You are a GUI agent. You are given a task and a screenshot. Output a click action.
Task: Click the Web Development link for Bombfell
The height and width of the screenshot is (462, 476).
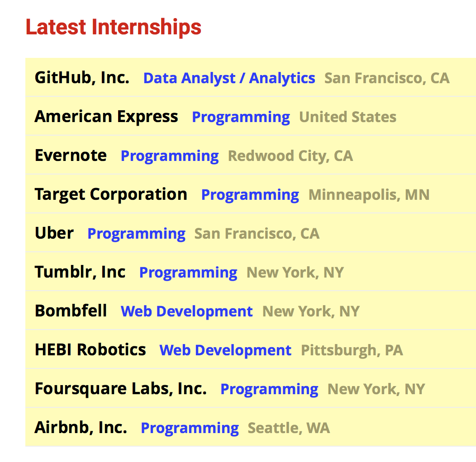tap(186, 311)
